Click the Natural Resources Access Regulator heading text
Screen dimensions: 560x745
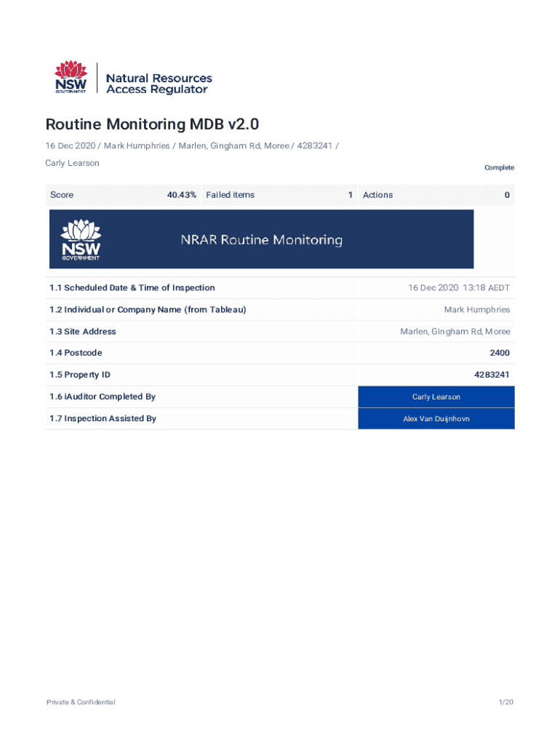pyautogui.click(x=159, y=84)
